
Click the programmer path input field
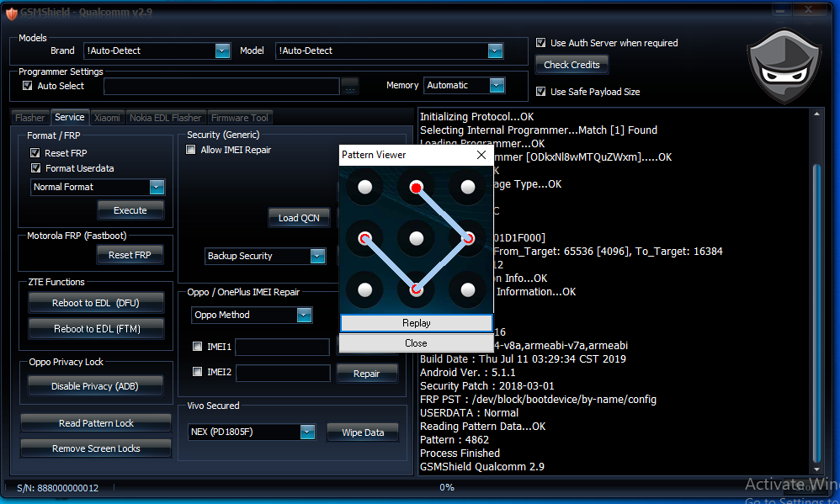point(222,86)
